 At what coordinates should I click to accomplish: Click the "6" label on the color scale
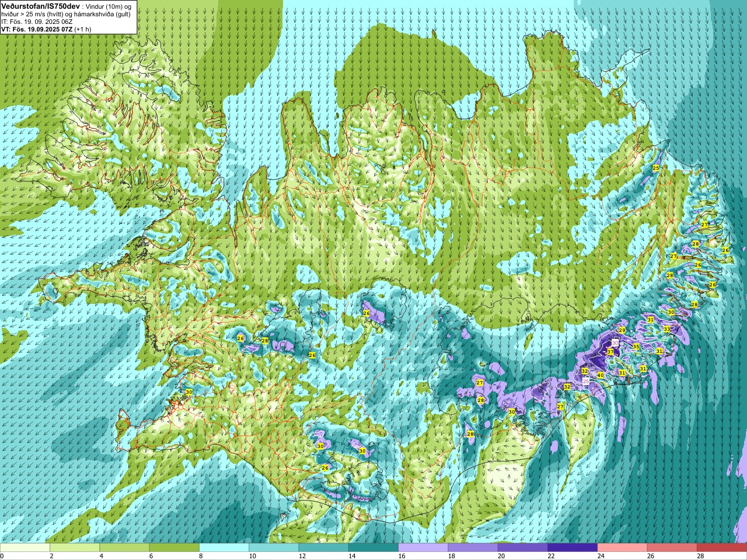pos(151,556)
